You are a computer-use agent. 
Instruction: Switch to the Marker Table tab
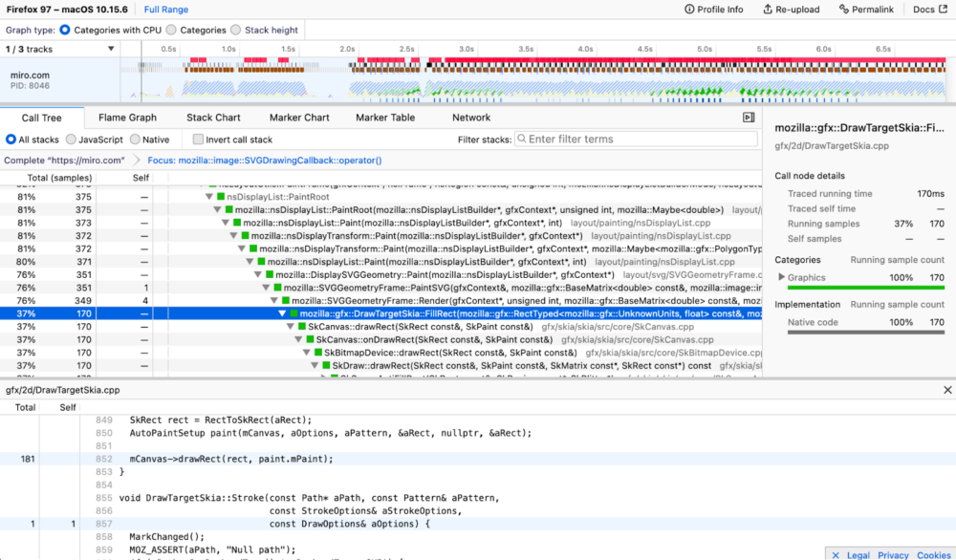(x=385, y=118)
